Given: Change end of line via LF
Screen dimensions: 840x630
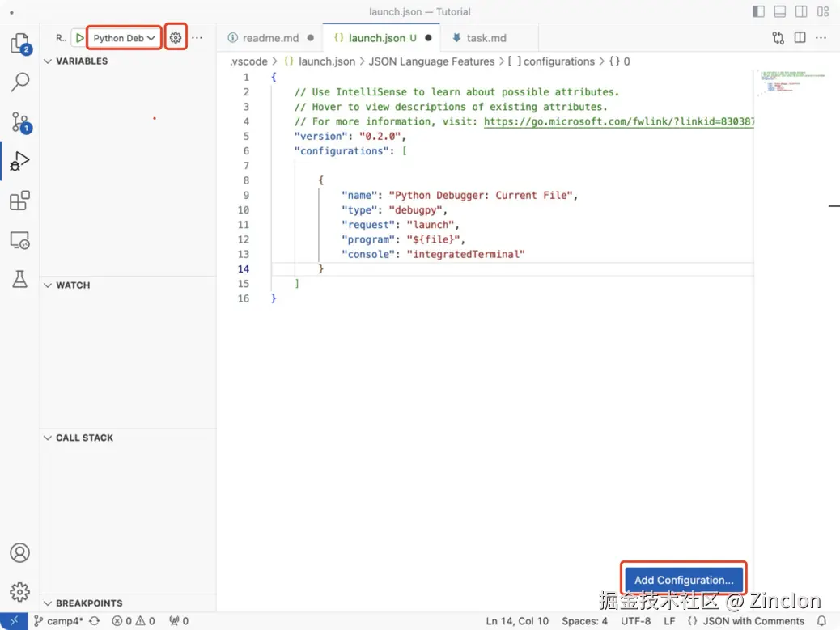Looking at the screenshot, I should [x=669, y=621].
